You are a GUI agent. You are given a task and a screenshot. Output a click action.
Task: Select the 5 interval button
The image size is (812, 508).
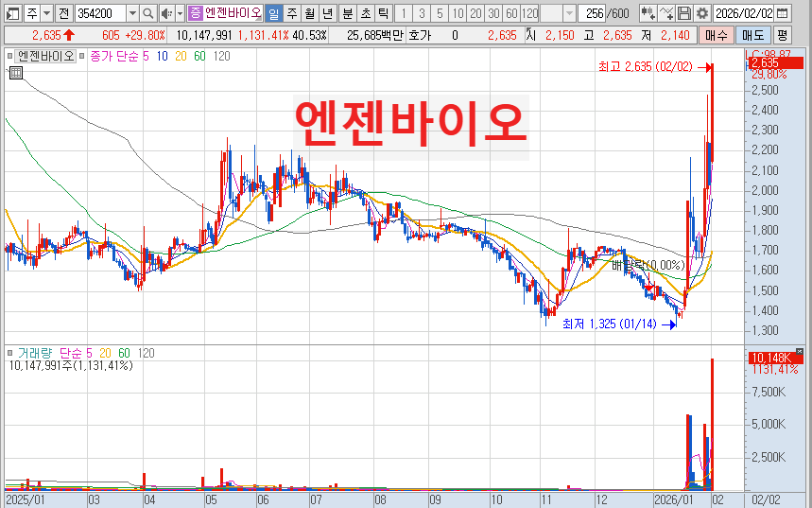pos(440,13)
